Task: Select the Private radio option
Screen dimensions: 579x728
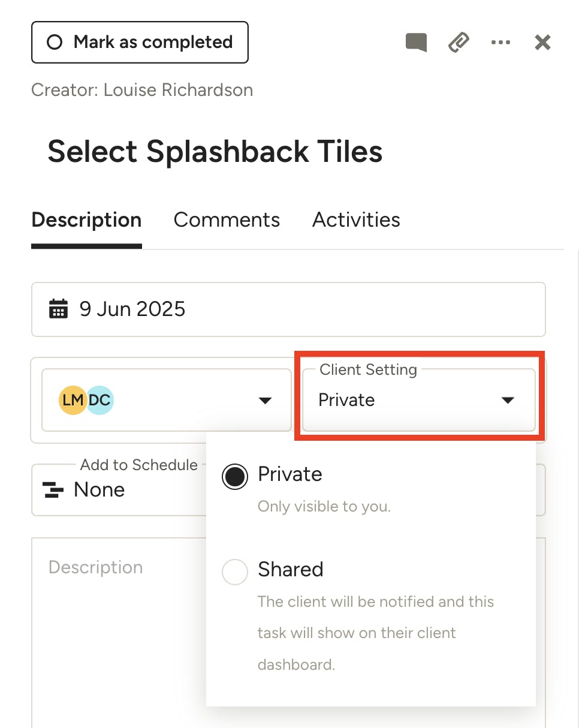Action: pyautogui.click(x=235, y=477)
